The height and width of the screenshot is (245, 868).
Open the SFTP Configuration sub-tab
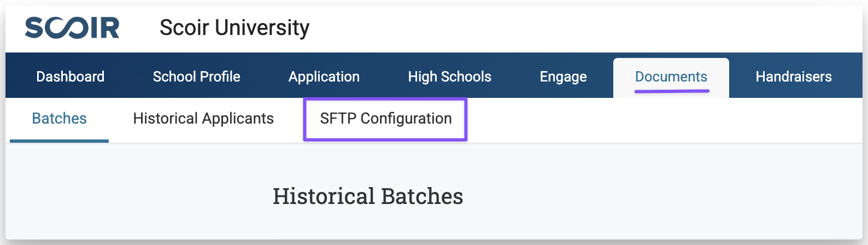click(385, 119)
